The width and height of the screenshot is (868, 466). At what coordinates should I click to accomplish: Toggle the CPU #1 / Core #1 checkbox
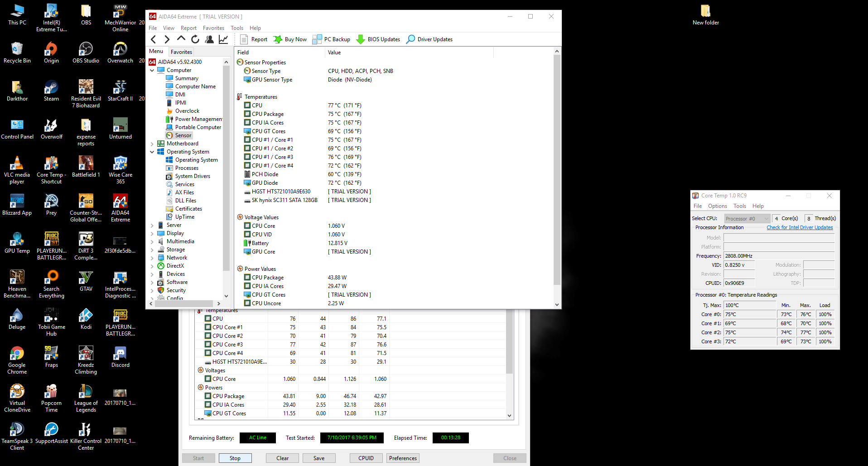pos(247,139)
